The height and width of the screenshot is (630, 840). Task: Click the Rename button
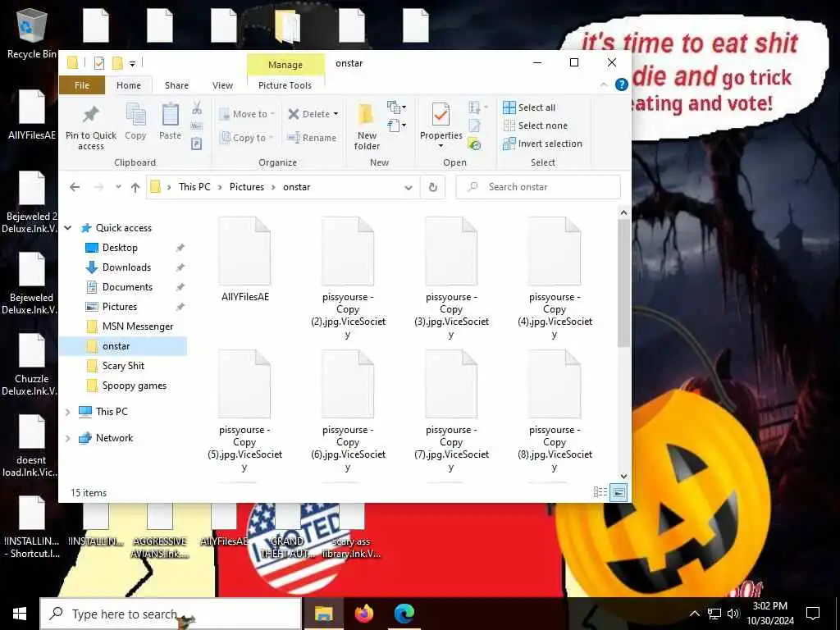coord(312,138)
